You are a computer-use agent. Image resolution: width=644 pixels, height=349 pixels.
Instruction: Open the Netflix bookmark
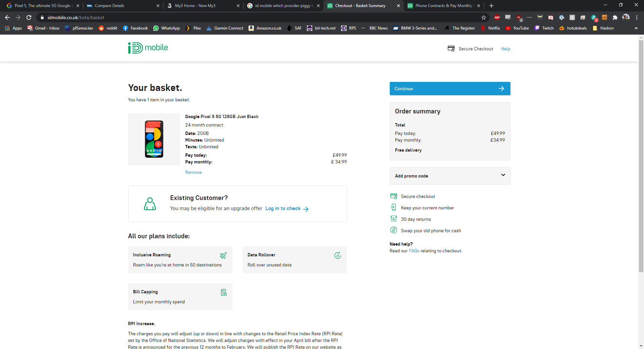[x=490, y=28]
